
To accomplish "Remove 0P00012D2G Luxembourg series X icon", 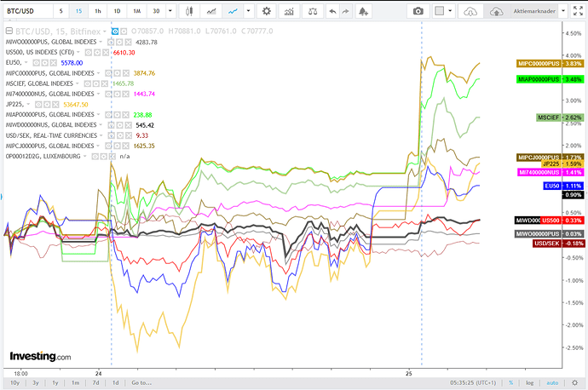I will (112, 156).
